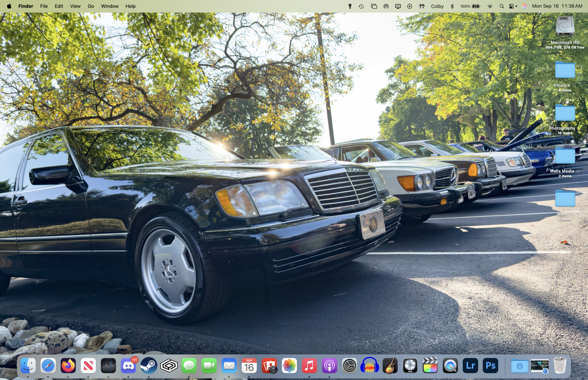The image size is (588, 380).
Task: Open Firefox browser
Action: pyautogui.click(x=68, y=366)
